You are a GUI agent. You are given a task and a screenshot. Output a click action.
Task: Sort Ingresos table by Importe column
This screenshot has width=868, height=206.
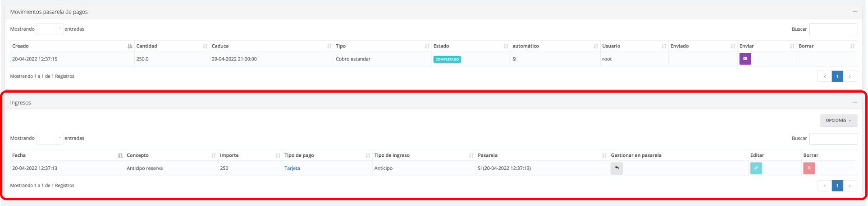click(x=250, y=155)
